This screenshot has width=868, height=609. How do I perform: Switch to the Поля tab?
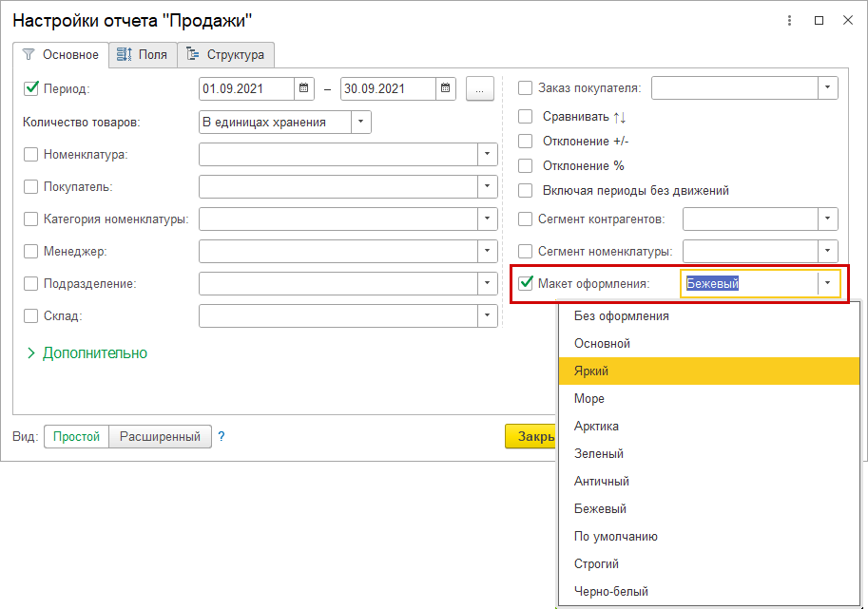(x=142, y=54)
